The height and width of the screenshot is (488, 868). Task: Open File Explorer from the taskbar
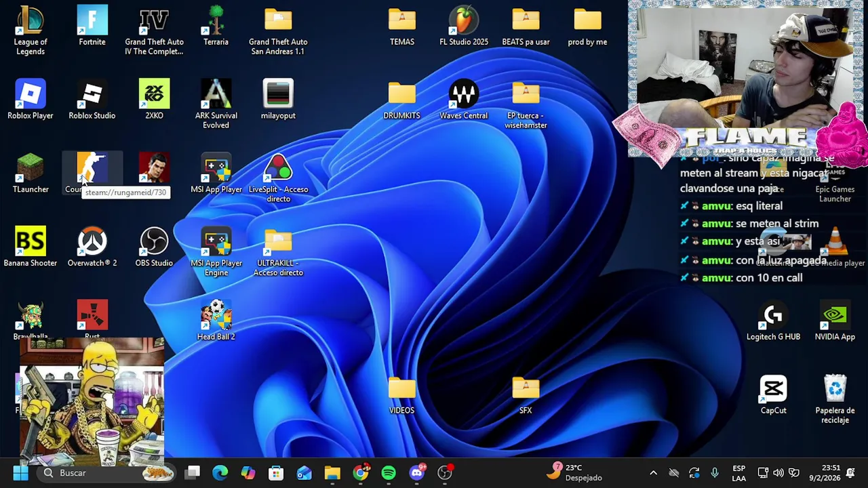[x=332, y=472]
